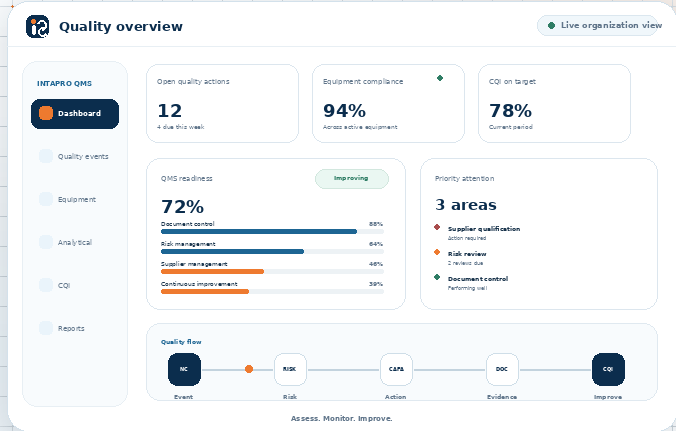Click green diamond on Equipment compliance card
This screenshot has width=676, height=431.
pos(440,78)
